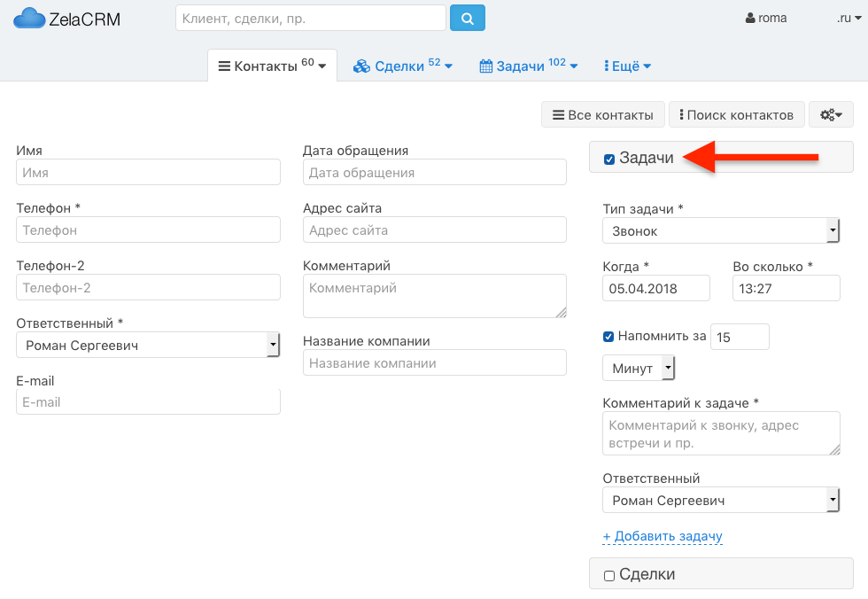Toggle the Напомнить за reminder checkbox
This screenshot has width=868, height=599.
(608, 337)
